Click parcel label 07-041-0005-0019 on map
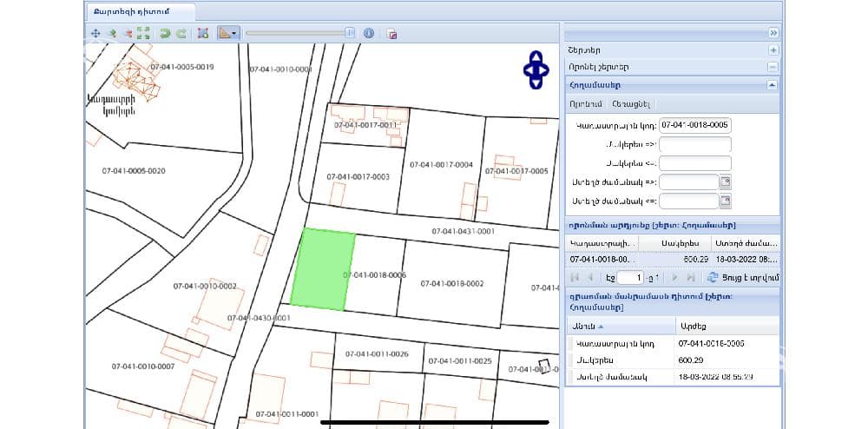This screenshot has height=429, width=868. point(182,67)
